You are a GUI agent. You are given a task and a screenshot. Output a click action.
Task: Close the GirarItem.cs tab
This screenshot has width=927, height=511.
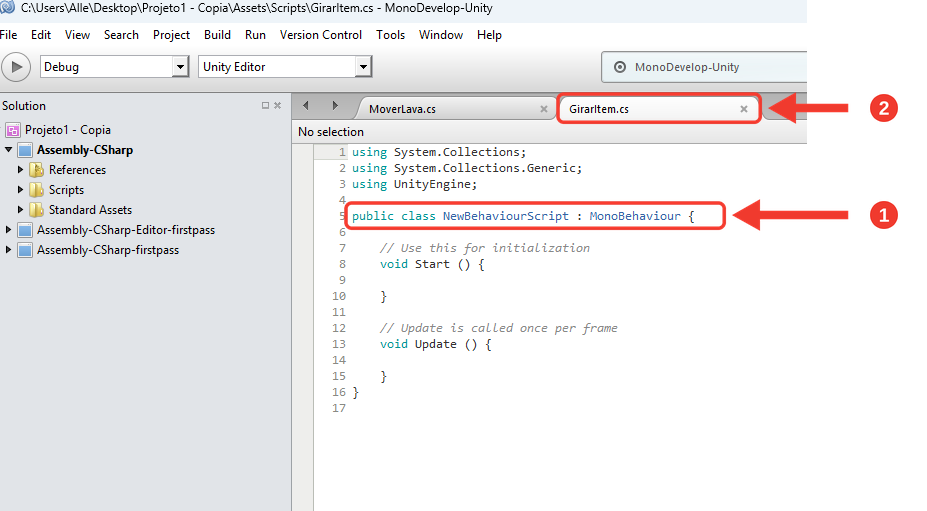pyautogui.click(x=744, y=109)
